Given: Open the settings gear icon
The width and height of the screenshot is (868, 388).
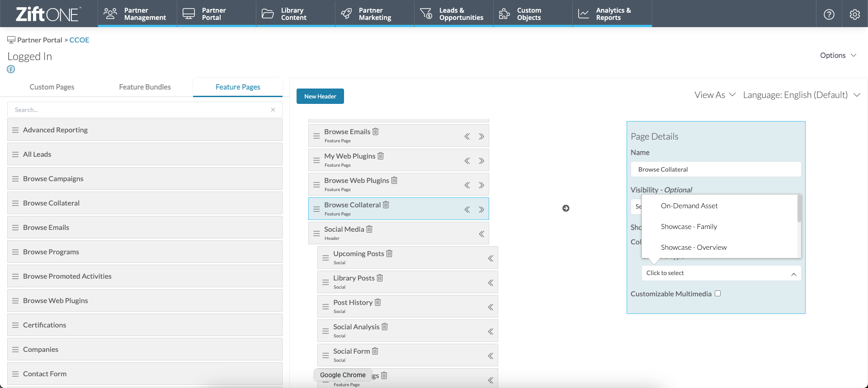Looking at the screenshot, I should (854, 14).
